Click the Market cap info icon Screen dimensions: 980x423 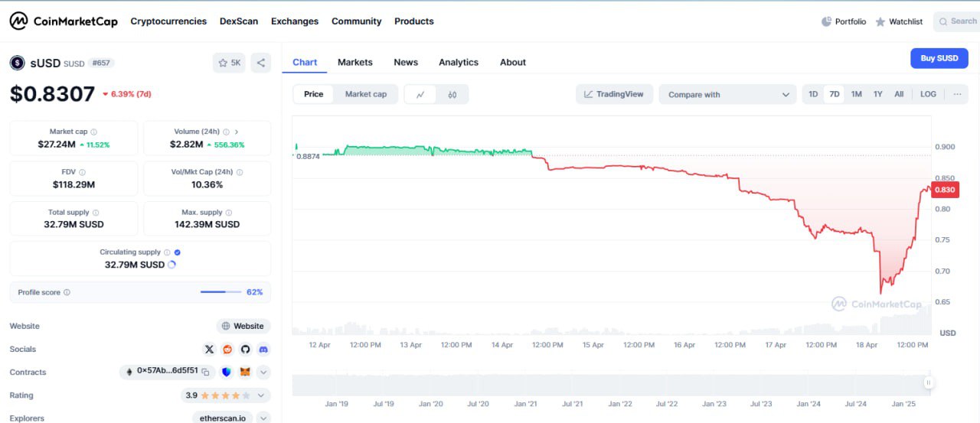coord(94,132)
